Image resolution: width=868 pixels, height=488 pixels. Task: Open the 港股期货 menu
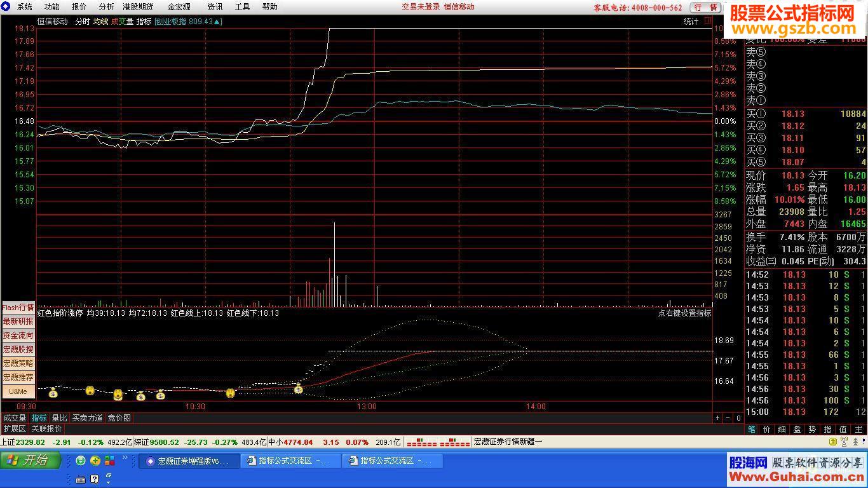click(138, 7)
